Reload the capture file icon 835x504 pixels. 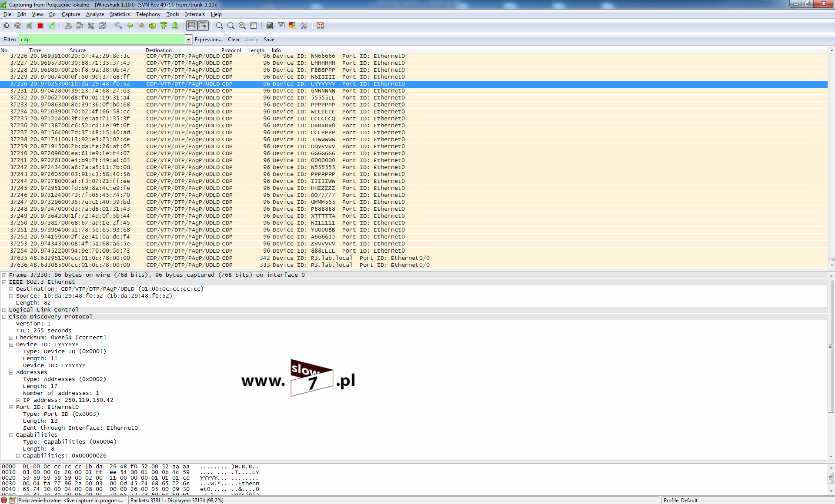(102, 26)
